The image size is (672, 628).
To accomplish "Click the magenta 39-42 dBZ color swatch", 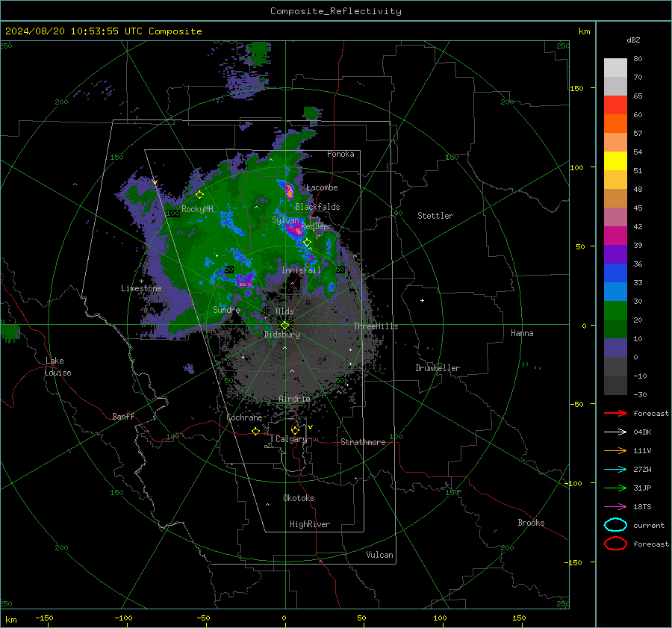I will tap(615, 236).
